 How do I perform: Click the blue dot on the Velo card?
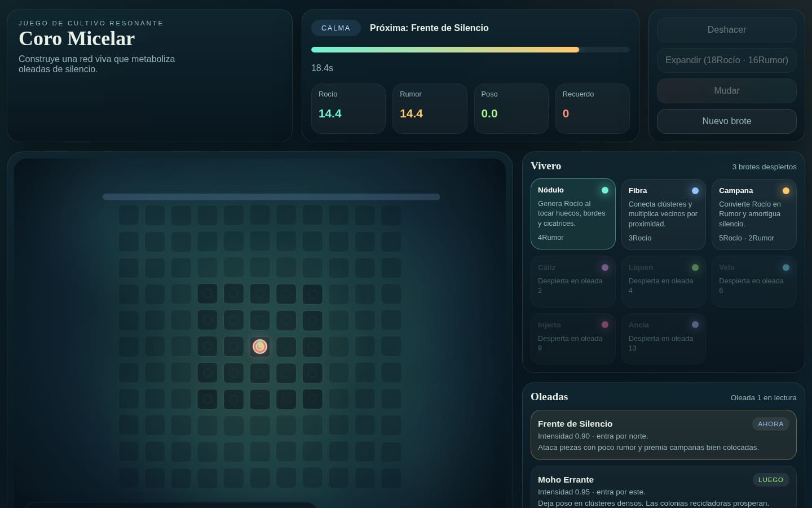click(x=786, y=268)
